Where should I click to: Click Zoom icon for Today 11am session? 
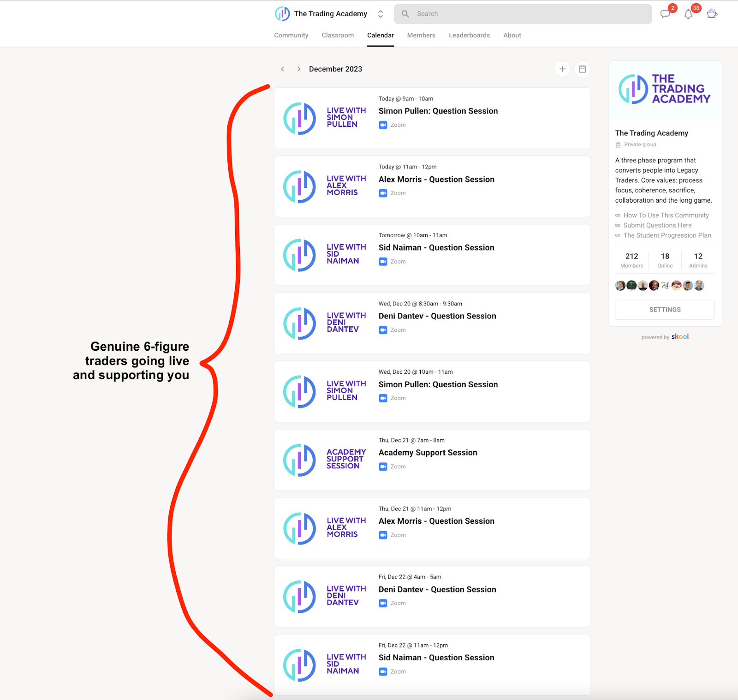(x=383, y=193)
